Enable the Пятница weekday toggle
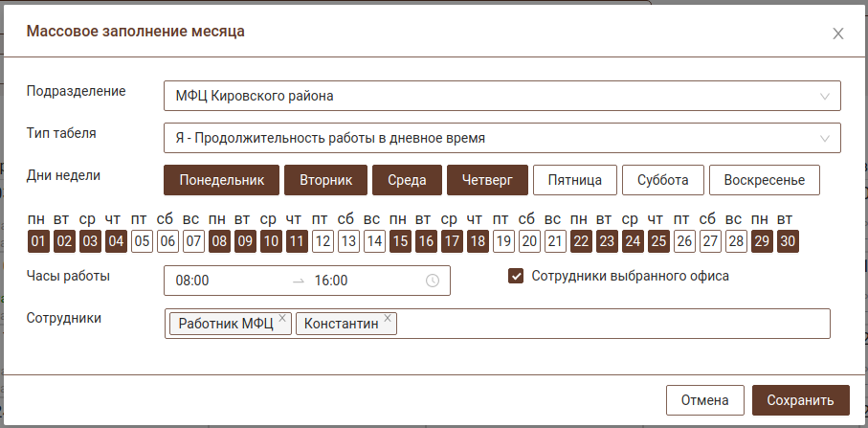Image resolution: width=868 pixels, height=428 pixels. [574, 180]
